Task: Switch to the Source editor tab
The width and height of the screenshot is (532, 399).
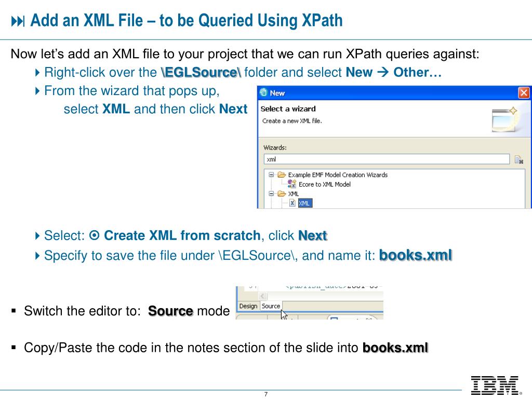Action: point(271,306)
